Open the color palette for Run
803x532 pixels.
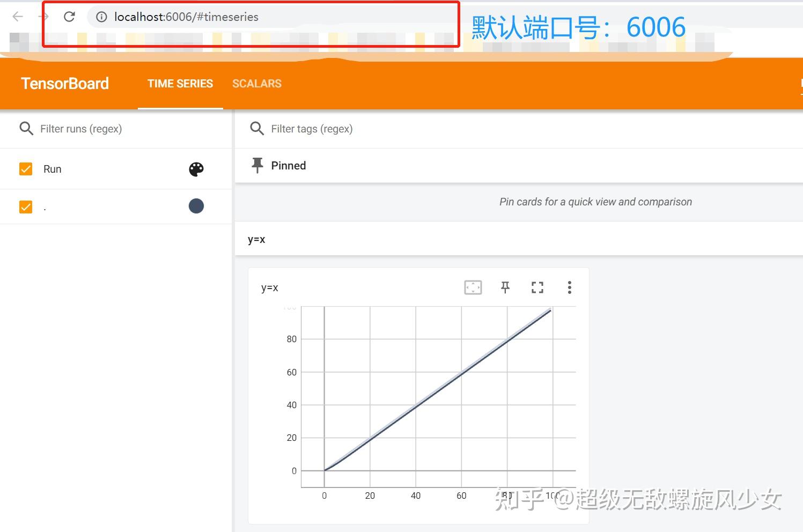click(x=196, y=169)
